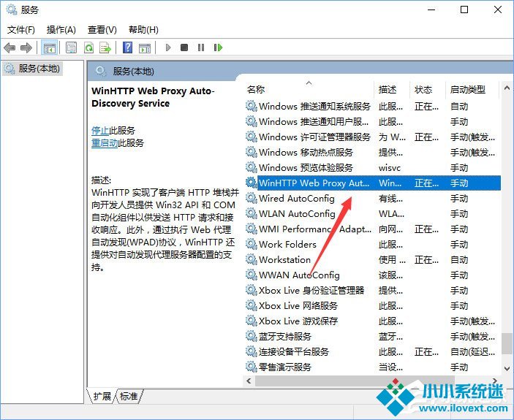514x420 pixels.
Task: Click gear icon of Windows 推送通知系统服务 row
Action: pos(251,106)
